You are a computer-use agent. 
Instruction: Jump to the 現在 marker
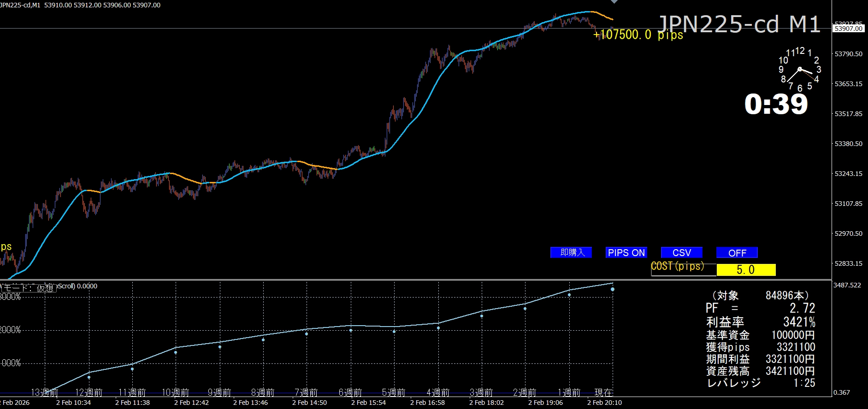603,392
